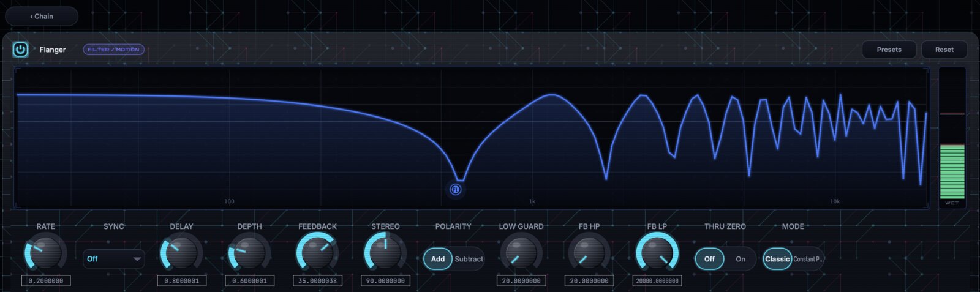Turn Thru Zero On
Image resolution: width=980 pixels, height=292 pixels.
[741, 259]
